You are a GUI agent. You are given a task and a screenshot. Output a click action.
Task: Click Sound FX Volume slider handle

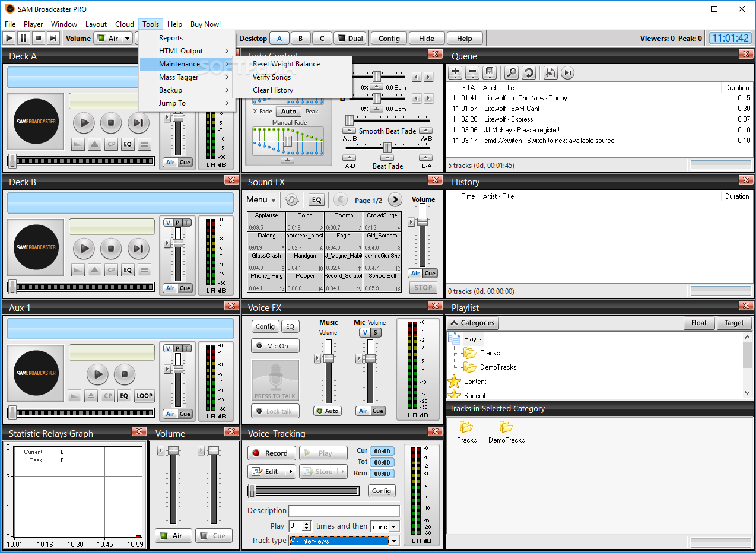click(x=423, y=222)
